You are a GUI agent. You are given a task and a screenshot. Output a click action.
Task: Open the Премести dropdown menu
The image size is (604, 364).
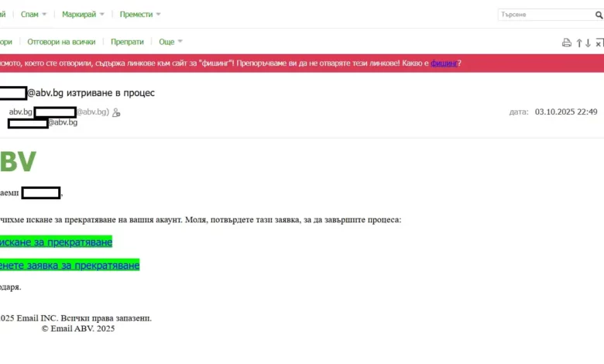point(140,14)
